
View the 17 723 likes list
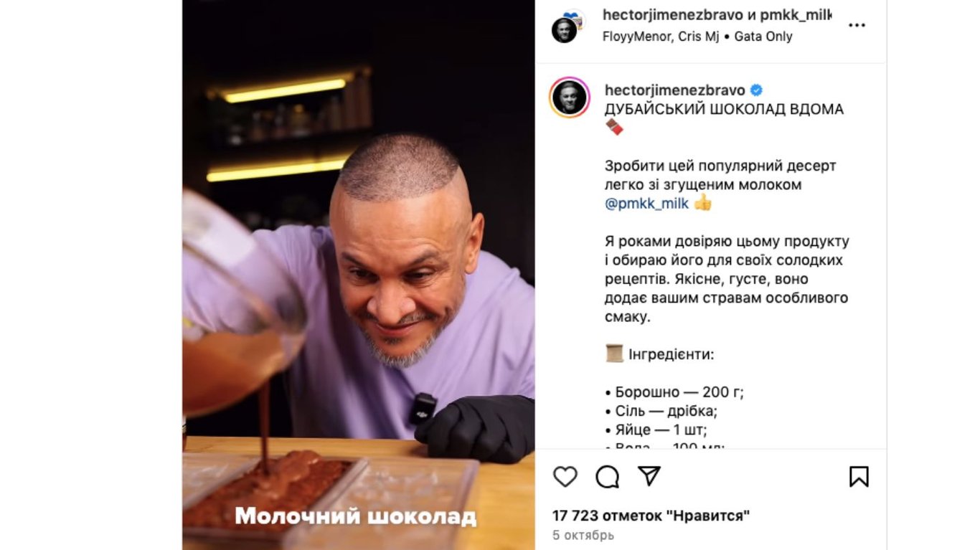(x=651, y=516)
